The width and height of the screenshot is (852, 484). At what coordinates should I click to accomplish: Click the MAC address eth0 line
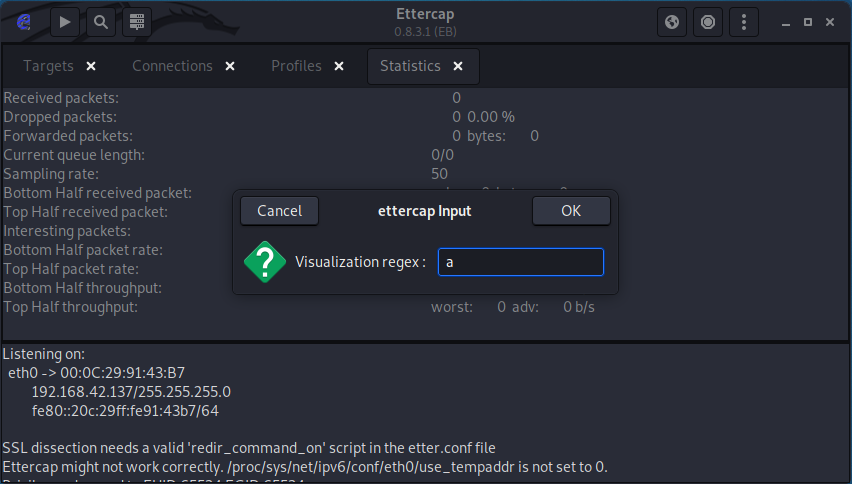pos(96,373)
